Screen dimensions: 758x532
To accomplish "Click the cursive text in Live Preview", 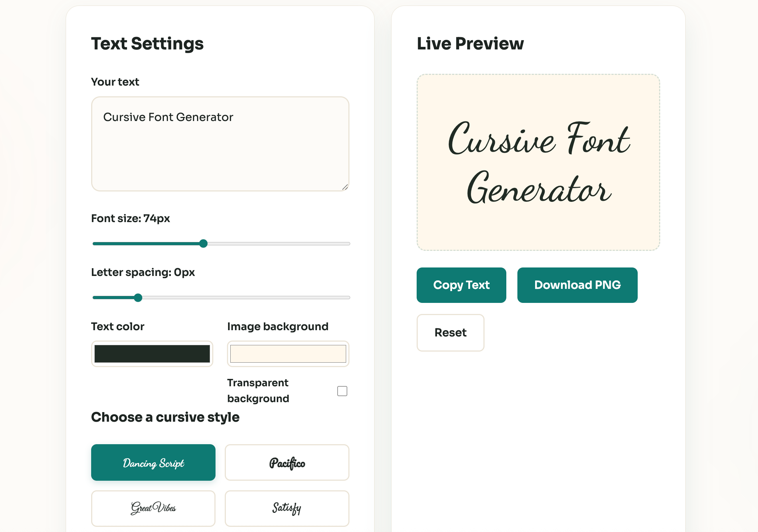I will (538, 162).
